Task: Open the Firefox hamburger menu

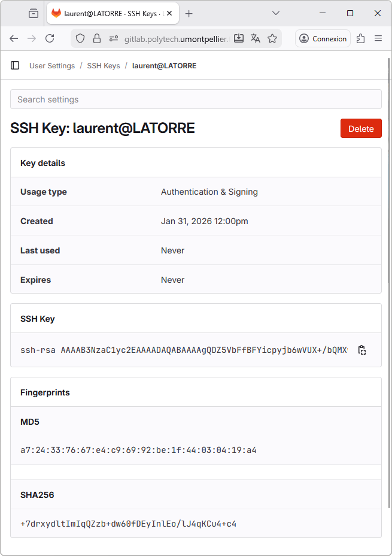Action: (x=378, y=38)
